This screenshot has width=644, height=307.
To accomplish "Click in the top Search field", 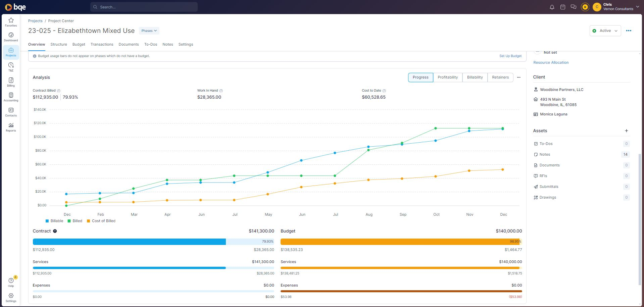I will tap(144, 7).
